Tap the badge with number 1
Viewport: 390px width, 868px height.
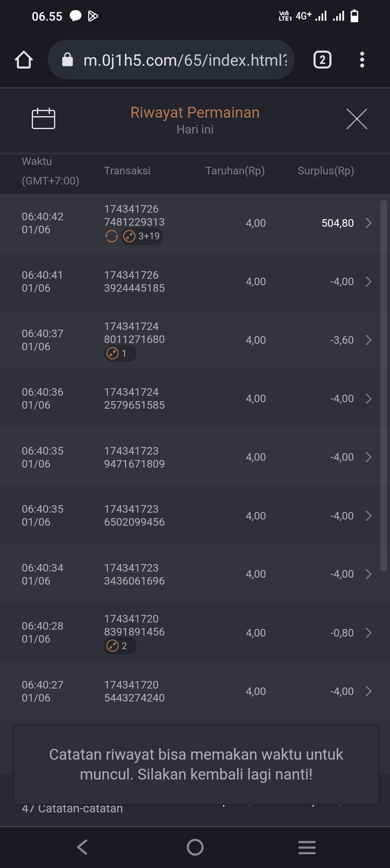[120, 353]
